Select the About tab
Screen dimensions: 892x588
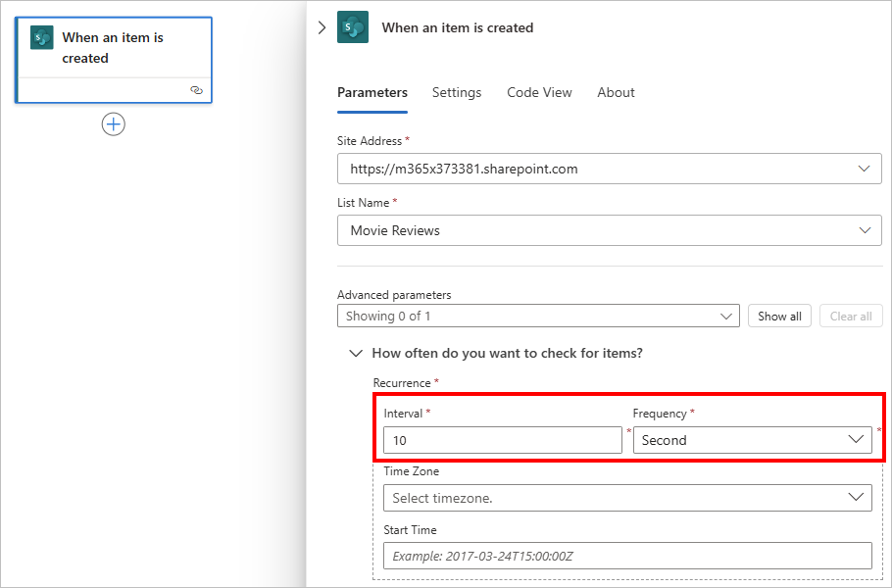(616, 92)
